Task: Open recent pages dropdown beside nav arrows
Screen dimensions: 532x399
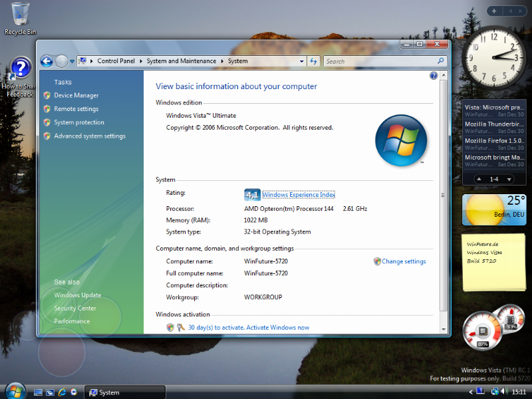Action: click(x=72, y=61)
